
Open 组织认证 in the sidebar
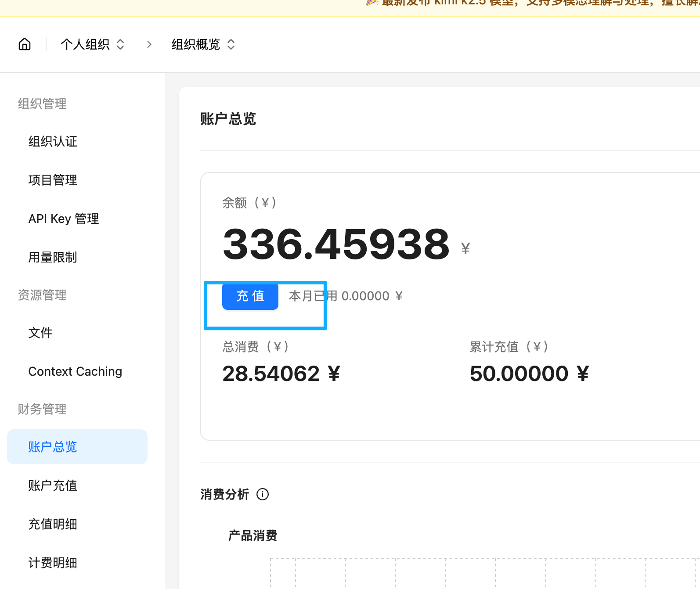point(53,141)
